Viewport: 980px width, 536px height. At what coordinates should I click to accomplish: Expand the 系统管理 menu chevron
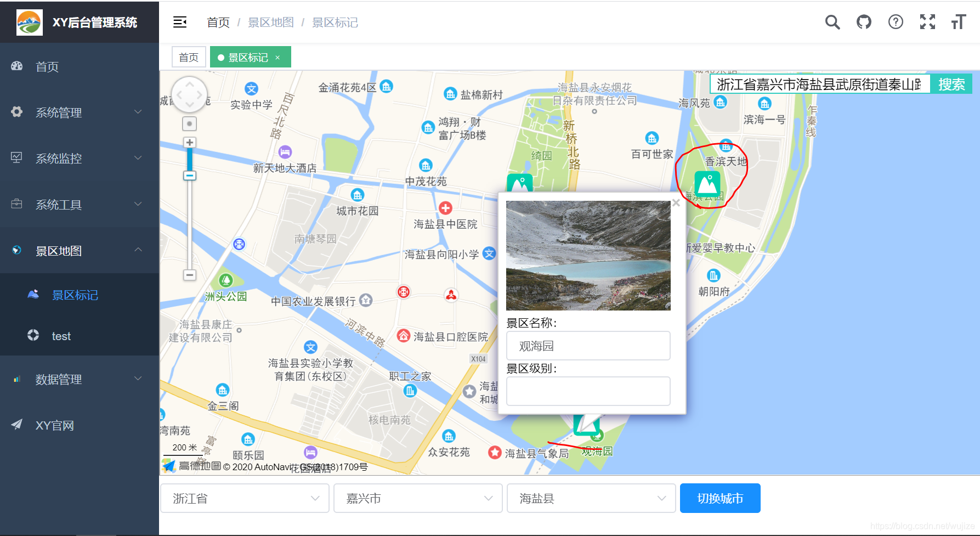pyautogui.click(x=138, y=112)
